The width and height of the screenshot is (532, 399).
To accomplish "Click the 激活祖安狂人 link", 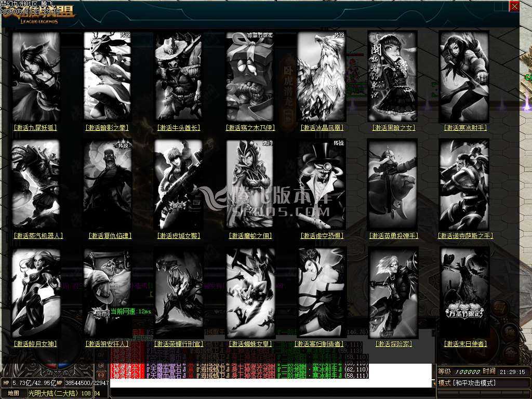I will pos(107,344).
